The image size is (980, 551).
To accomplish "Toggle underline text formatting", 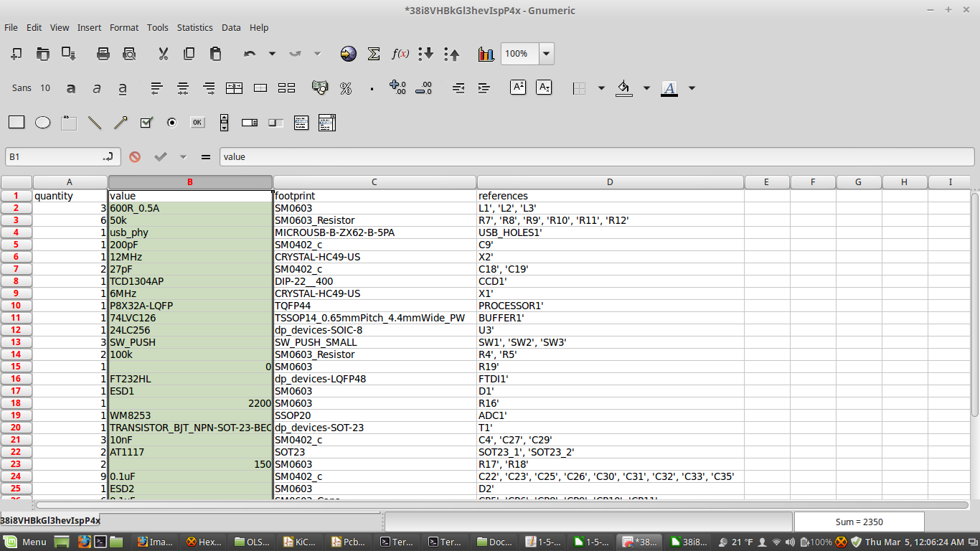I will pyautogui.click(x=123, y=88).
